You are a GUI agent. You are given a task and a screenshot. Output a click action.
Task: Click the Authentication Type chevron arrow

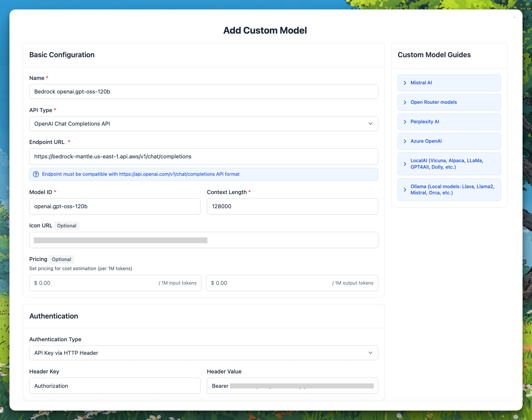click(x=371, y=353)
